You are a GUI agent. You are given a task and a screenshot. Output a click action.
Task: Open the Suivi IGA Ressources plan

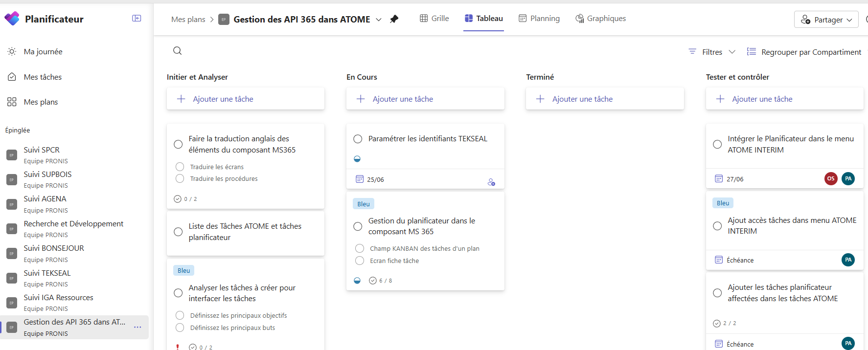74,303
